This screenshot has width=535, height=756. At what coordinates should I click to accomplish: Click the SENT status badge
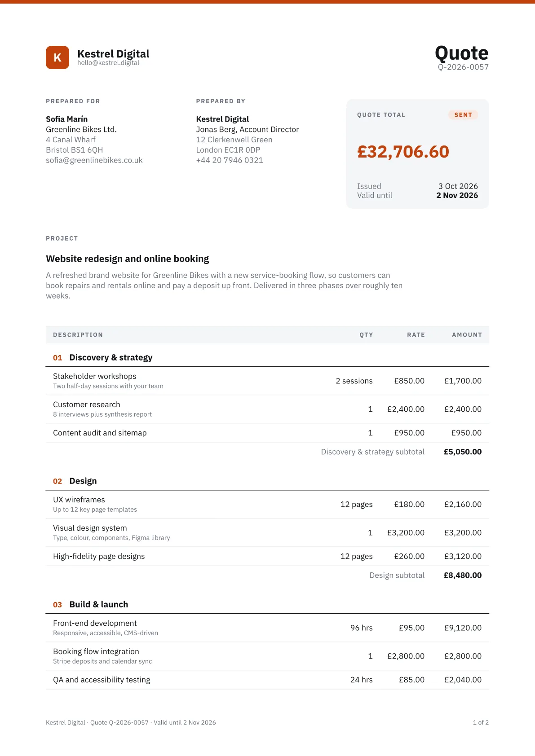click(x=463, y=115)
